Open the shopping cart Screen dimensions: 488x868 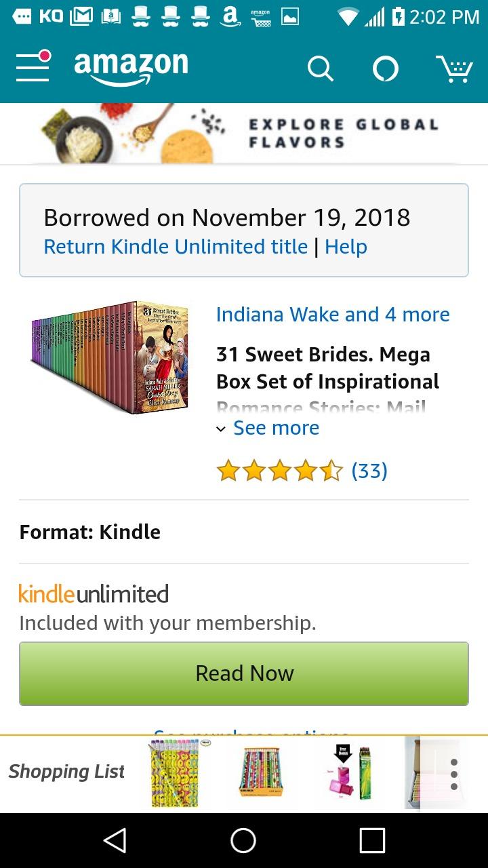coord(455,68)
